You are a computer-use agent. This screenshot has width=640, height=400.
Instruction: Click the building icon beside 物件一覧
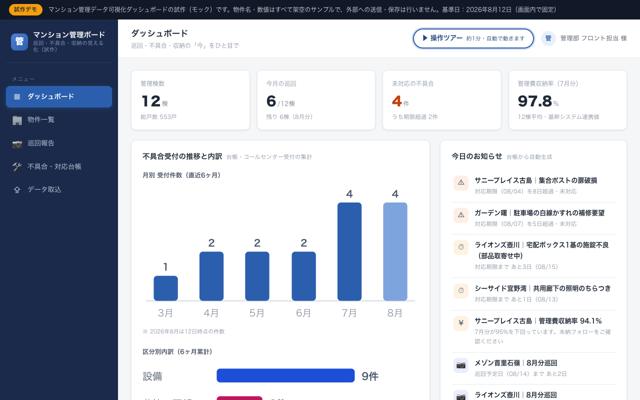click(17, 120)
